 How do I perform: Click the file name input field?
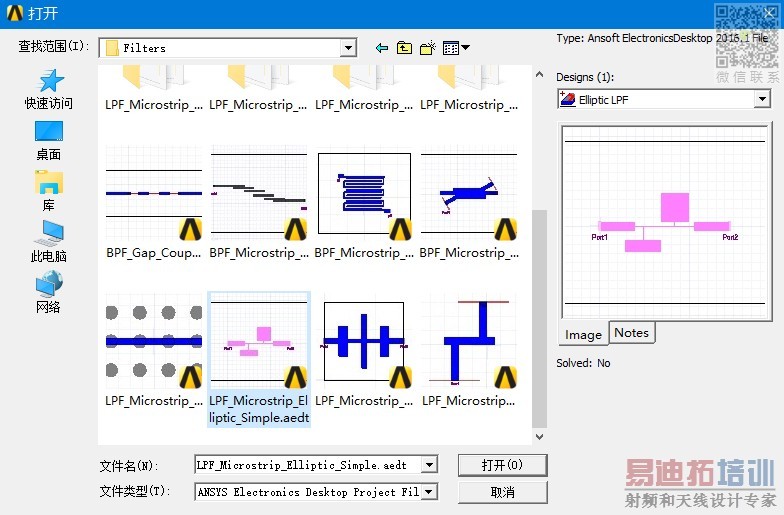308,465
